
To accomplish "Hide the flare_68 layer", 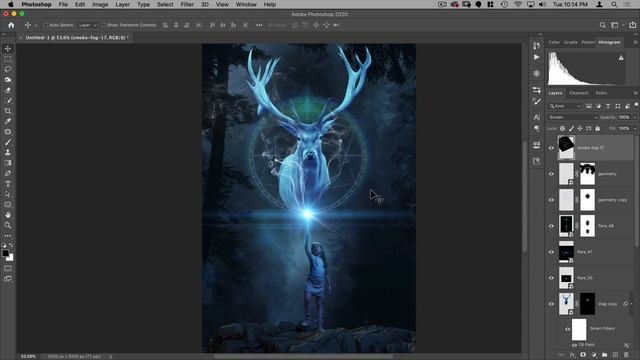I will click(551, 226).
